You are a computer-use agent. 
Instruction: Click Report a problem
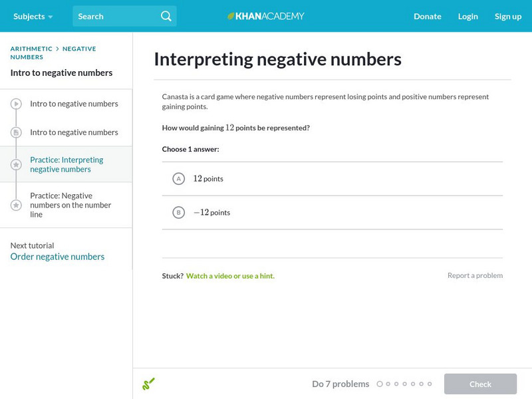475,275
